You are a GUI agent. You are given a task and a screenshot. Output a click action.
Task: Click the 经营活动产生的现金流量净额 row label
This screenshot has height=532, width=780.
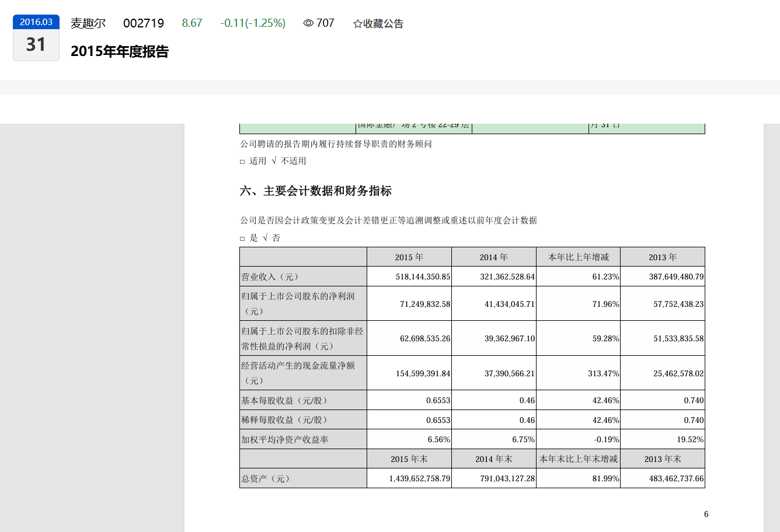pos(303,373)
